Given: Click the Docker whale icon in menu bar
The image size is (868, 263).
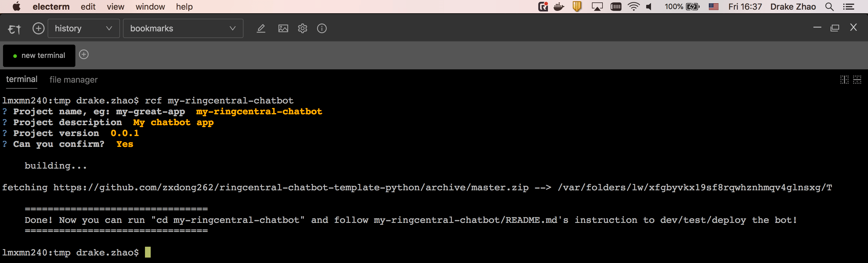Looking at the screenshot, I should coord(559,6).
